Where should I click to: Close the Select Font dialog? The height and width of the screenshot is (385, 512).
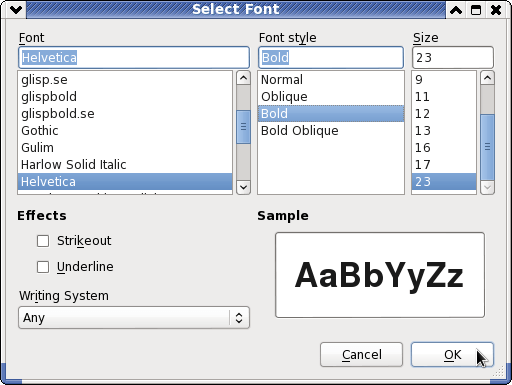(x=496, y=10)
